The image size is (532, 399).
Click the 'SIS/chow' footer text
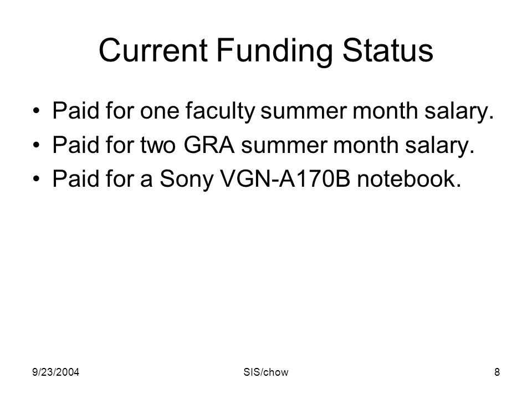pyautogui.click(x=265, y=372)
